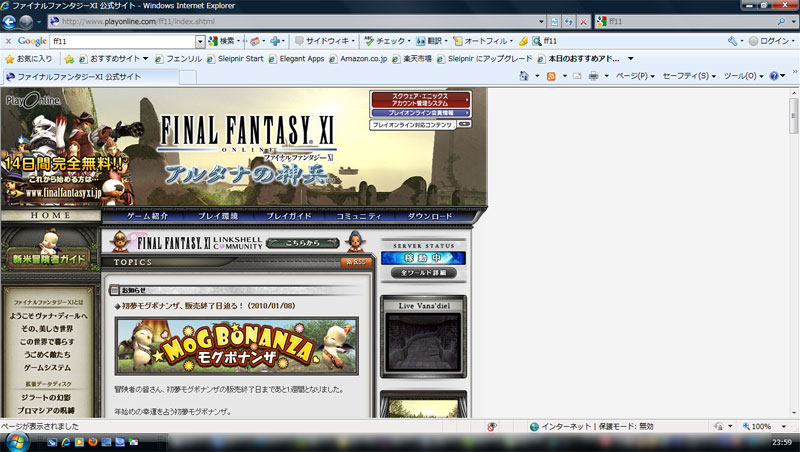800x452 pixels.
Task: Expand the 本日のおすすめアド dropdown arrow
Action: click(631, 59)
